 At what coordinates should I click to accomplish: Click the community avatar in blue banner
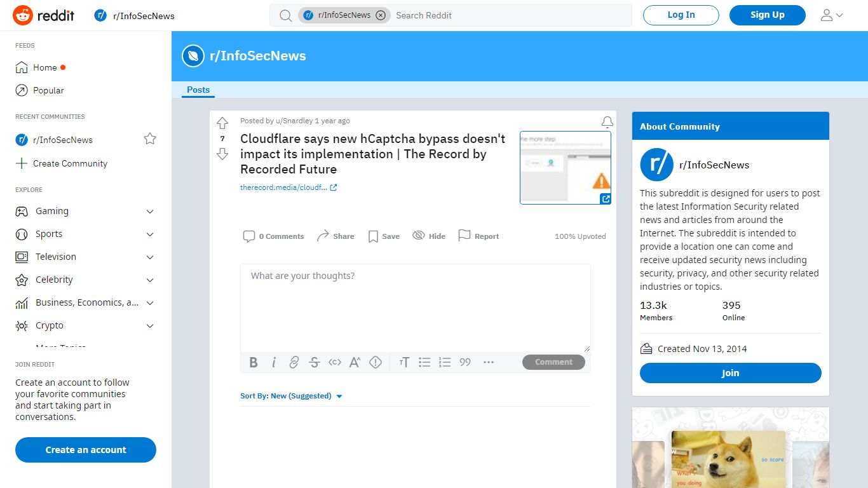(x=193, y=56)
